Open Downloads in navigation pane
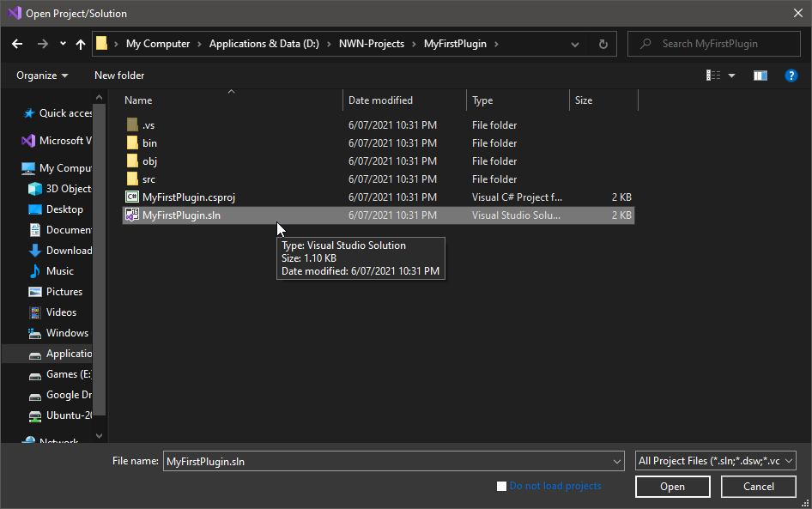This screenshot has width=812, height=509. [59, 251]
